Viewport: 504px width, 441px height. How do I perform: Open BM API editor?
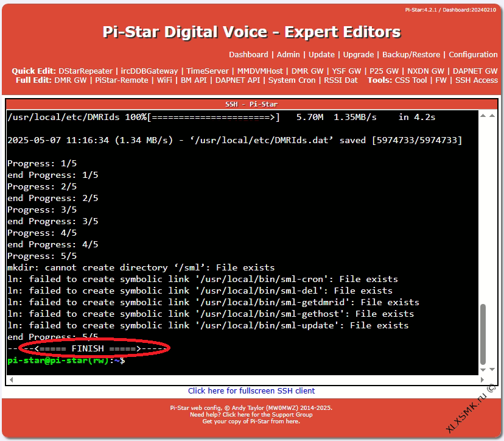(x=194, y=80)
